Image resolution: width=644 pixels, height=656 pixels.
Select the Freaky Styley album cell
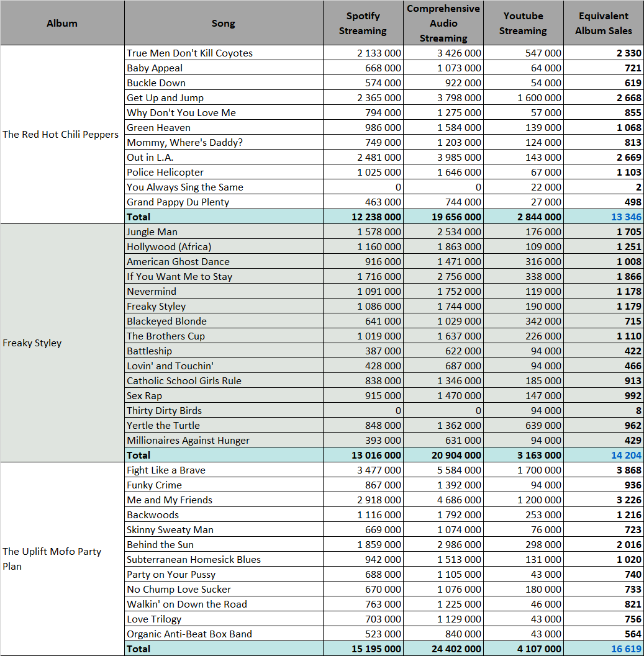click(62, 343)
